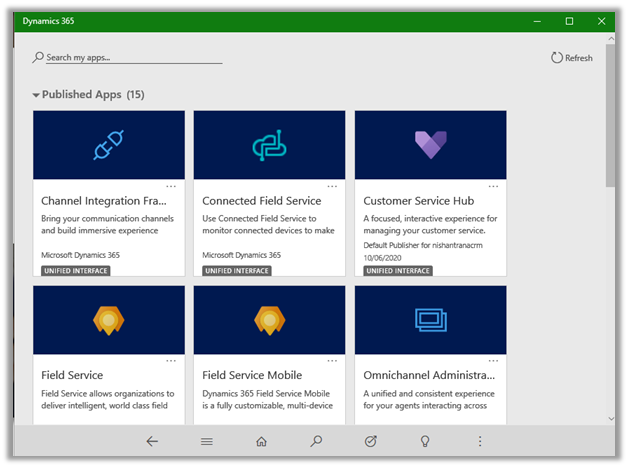Image resolution: width=628 pixels, height=468 pixels.
Task: Open the circular checkmark icon in bottom bar
Action: point(371,441)
